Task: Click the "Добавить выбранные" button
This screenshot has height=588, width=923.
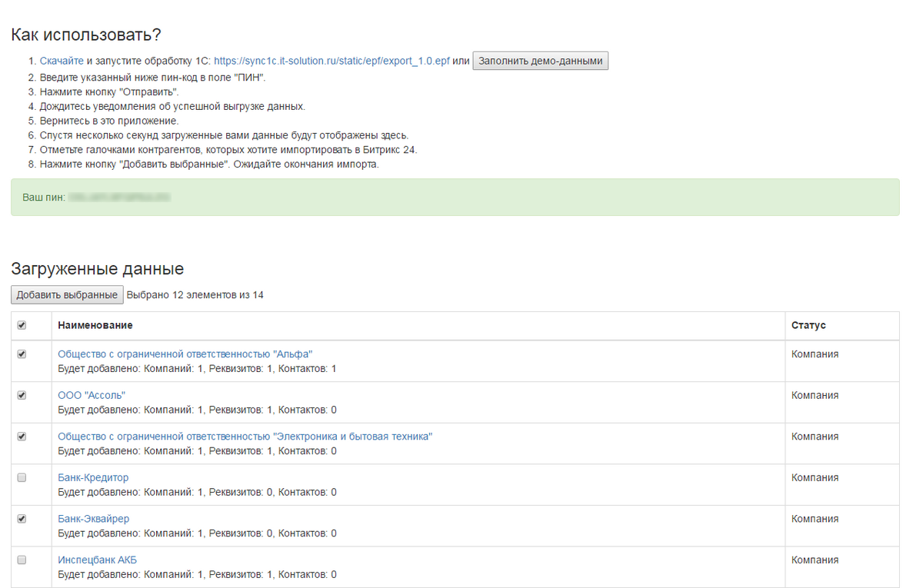Action: point(67,294)
